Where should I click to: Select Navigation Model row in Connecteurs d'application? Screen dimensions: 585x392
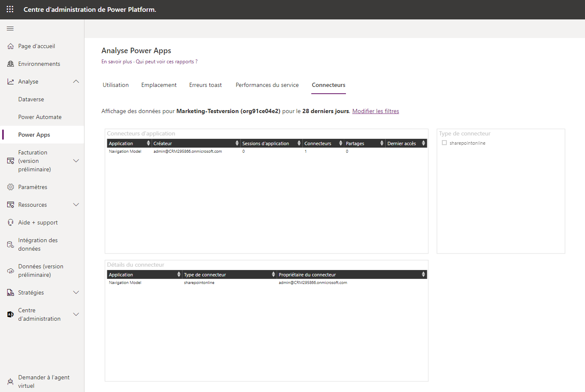click(267, 151)
